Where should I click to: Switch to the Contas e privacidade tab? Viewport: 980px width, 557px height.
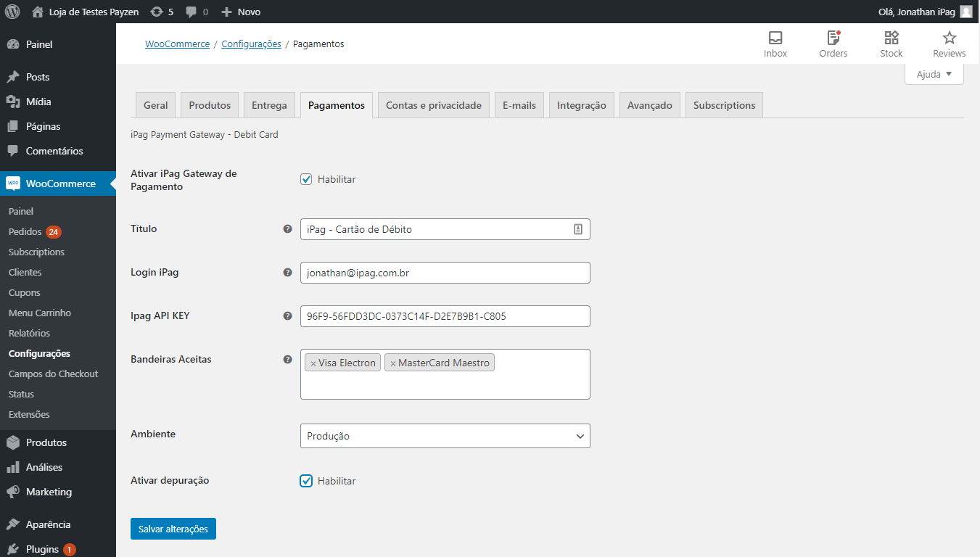[434, 105]
